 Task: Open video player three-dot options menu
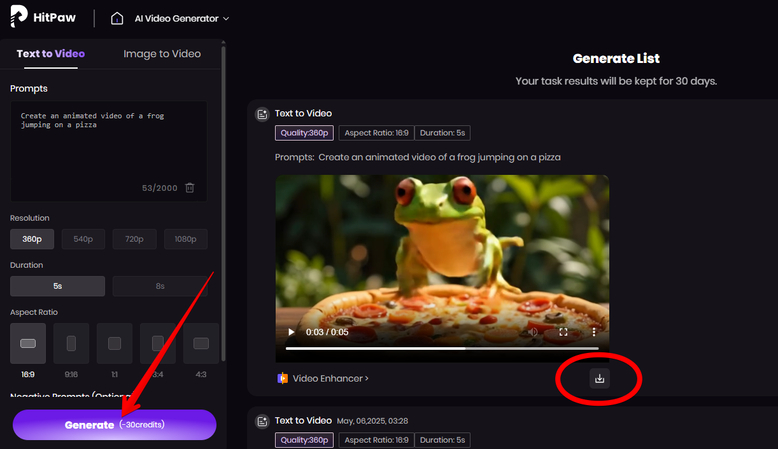pos(593,332)
